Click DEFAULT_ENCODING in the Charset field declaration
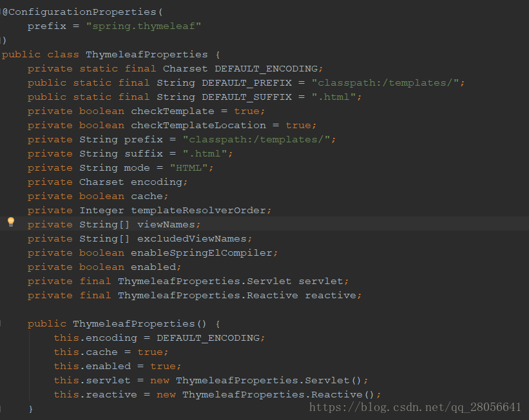Image resolution: width=529 pixels, height=420 pixels. (x=266, y=69)
